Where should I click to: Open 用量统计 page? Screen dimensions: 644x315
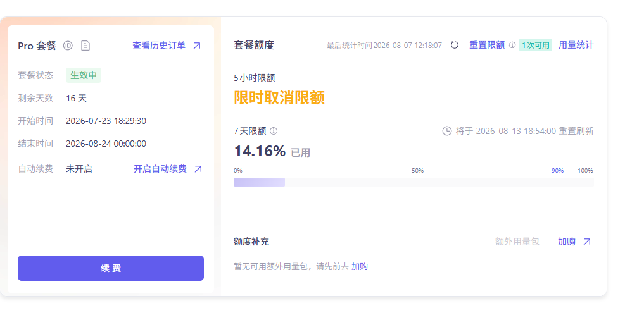pos(576,45)
